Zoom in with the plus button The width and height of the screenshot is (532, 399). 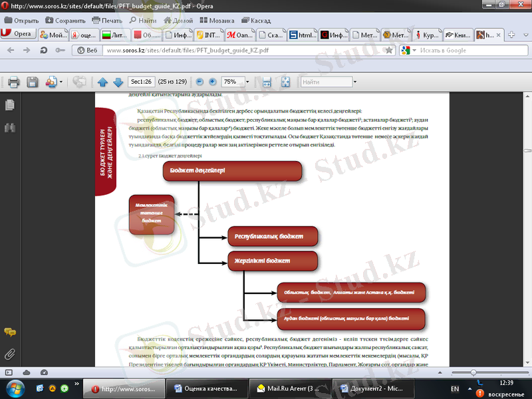tap(213, 82)
